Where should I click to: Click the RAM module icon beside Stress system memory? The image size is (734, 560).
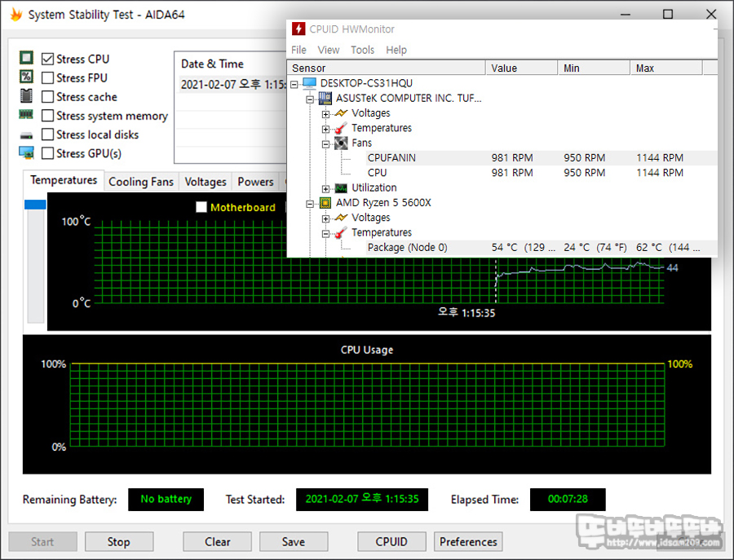[26, 114]
